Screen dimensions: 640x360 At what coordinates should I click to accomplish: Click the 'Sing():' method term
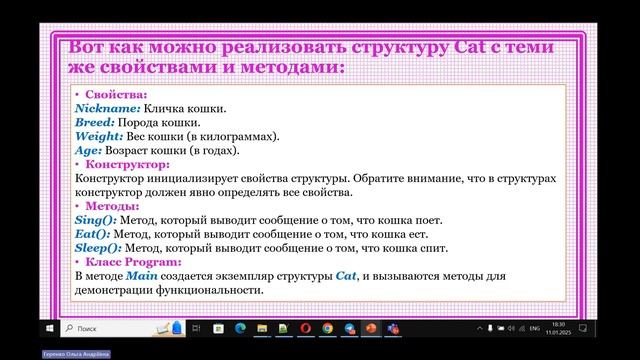tap(96, 220)
